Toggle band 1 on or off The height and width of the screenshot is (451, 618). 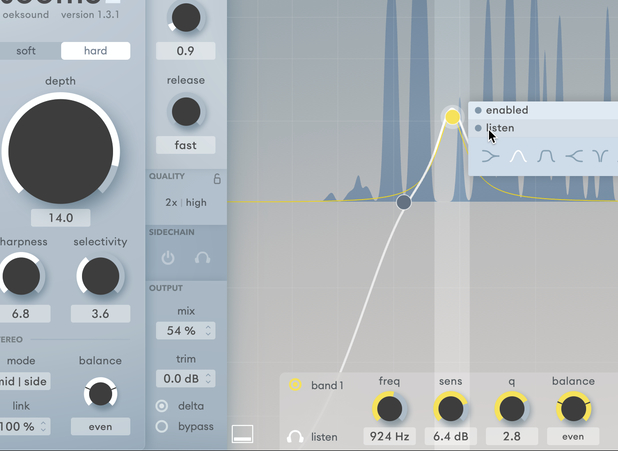(295, 384)
